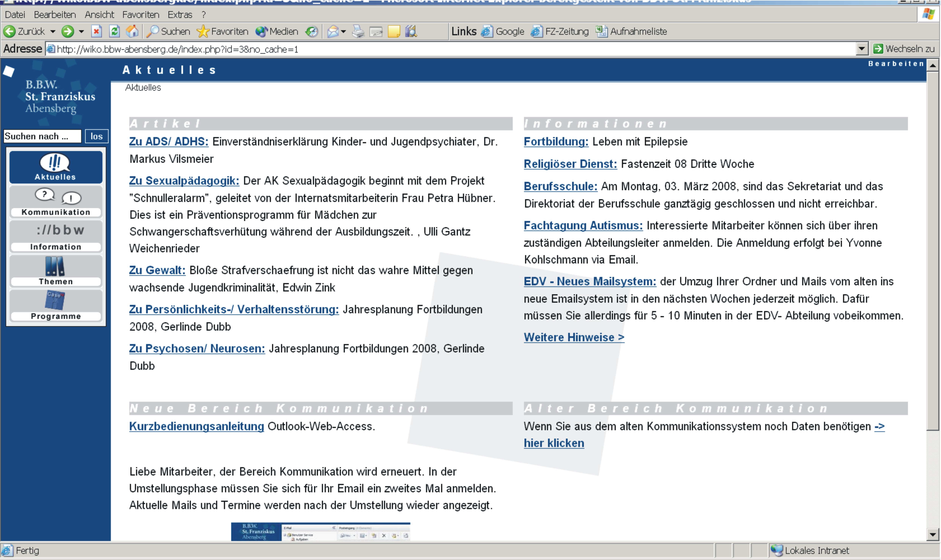Open the Berufsschule information link
The image size is (941, 560).
click(x=561, y=186)
